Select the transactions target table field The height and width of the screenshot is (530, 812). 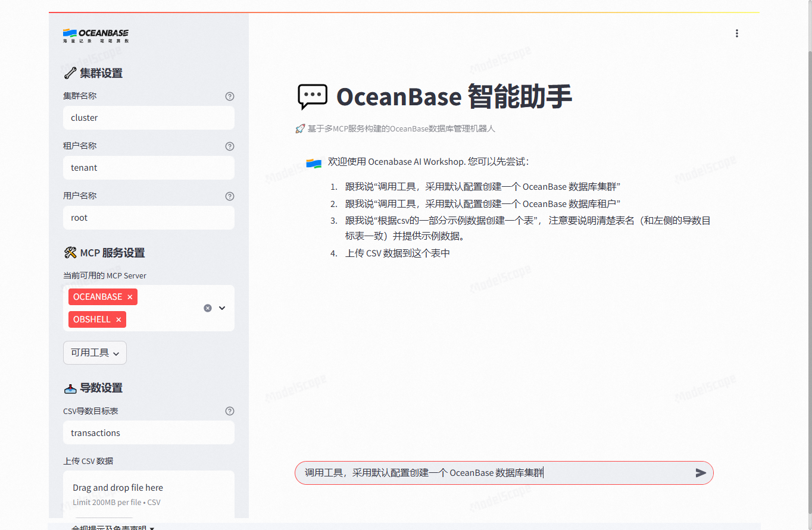pos(148,432)
